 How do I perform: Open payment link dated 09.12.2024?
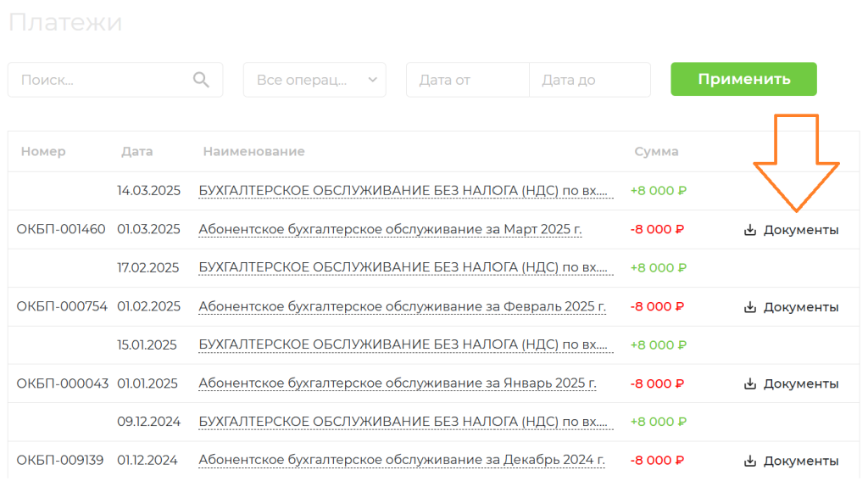(x=406, y=422)
